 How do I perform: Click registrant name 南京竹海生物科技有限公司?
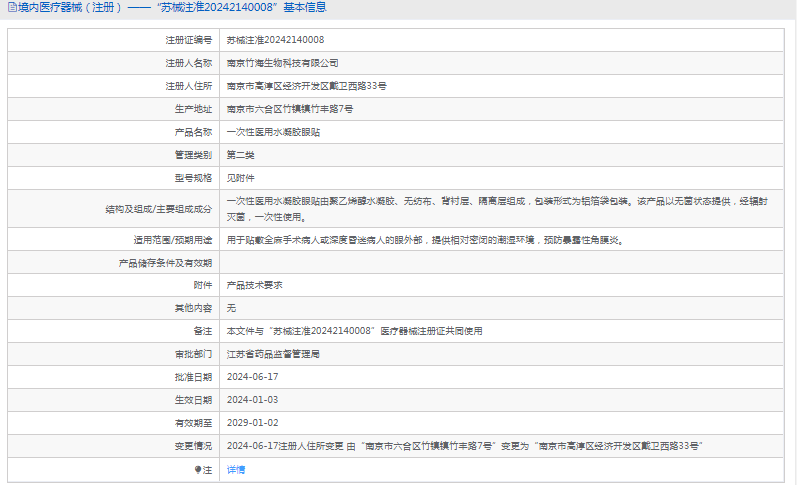pyautogui.click(x=276, y=62)
